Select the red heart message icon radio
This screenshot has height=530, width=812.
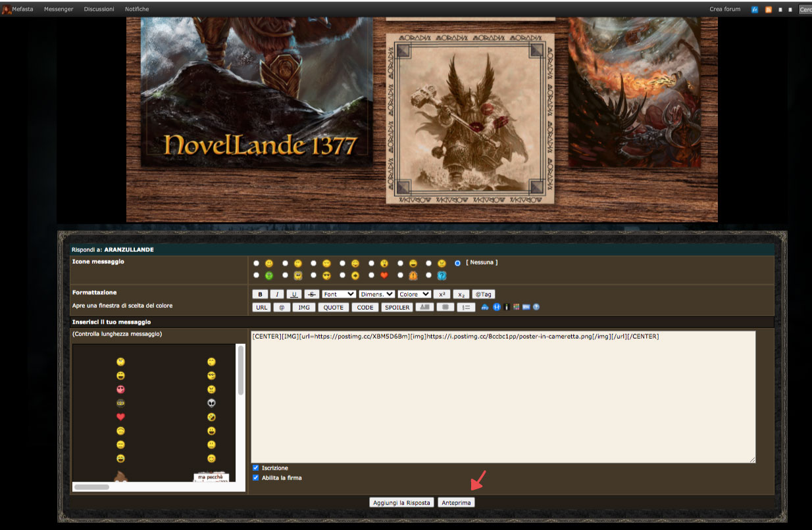click(371, 275)
